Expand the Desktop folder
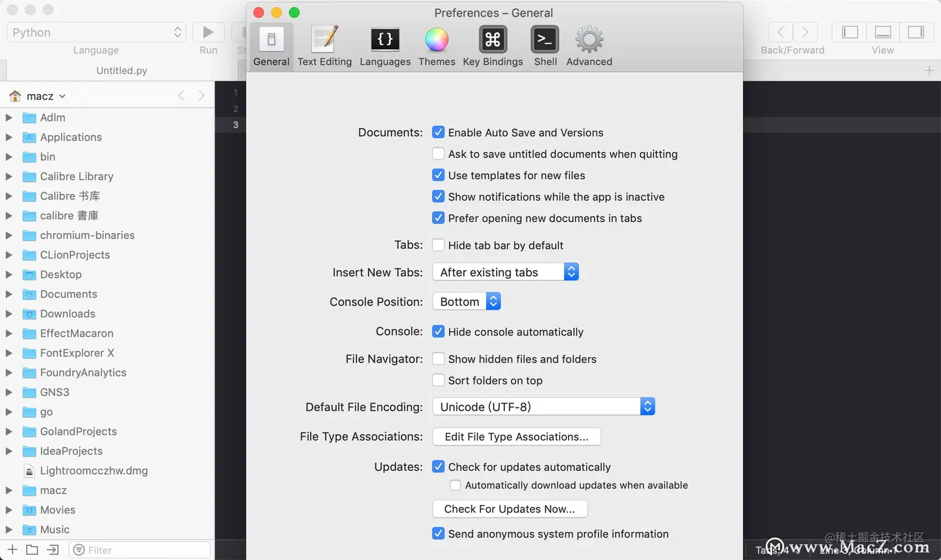941x560 pixels. click(9, 274)
